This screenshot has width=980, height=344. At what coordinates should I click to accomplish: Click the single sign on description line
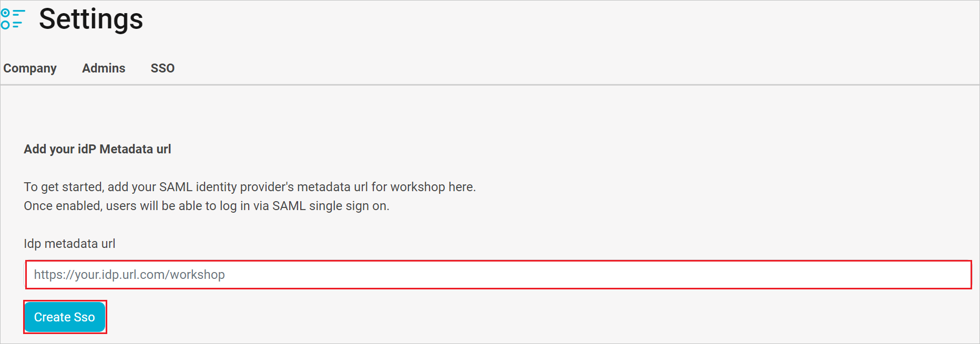pyautogui.click(x=206, y=206)
